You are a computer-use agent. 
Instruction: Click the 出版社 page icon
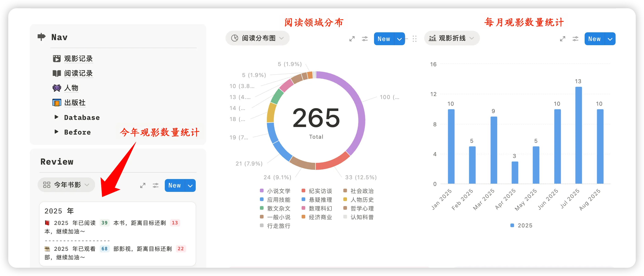[57, 102]
